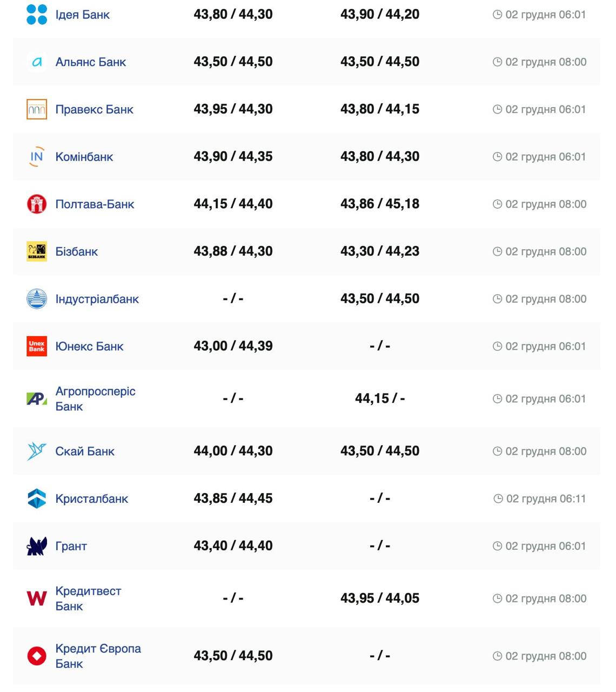
Task: Click the Агропросперіс Банк AP logo
Action: [37, 399]
